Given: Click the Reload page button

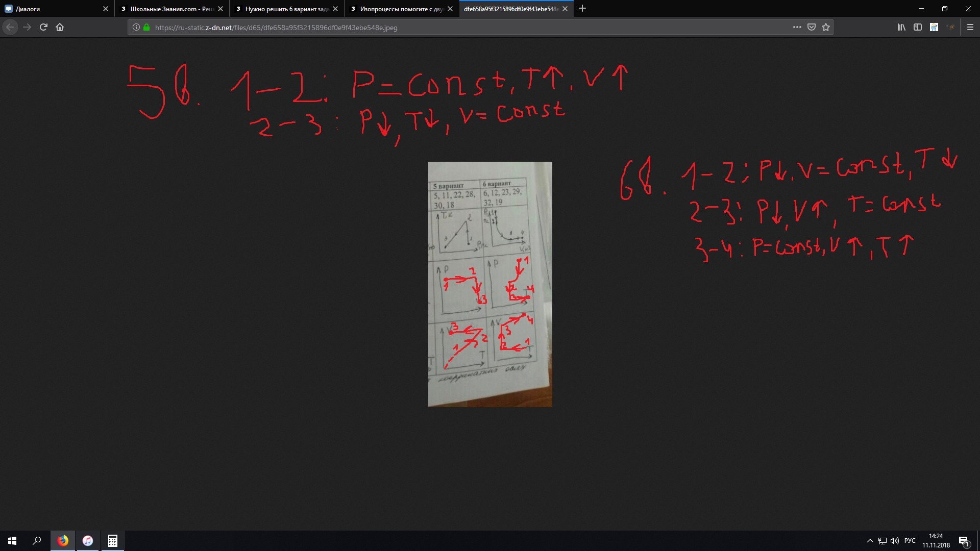Looking at the screenshot, I should (43, 27).
